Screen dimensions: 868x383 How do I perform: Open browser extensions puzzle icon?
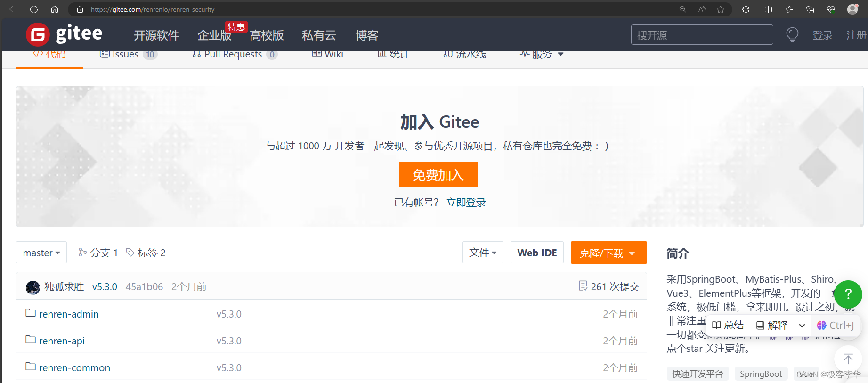[746, 9]
